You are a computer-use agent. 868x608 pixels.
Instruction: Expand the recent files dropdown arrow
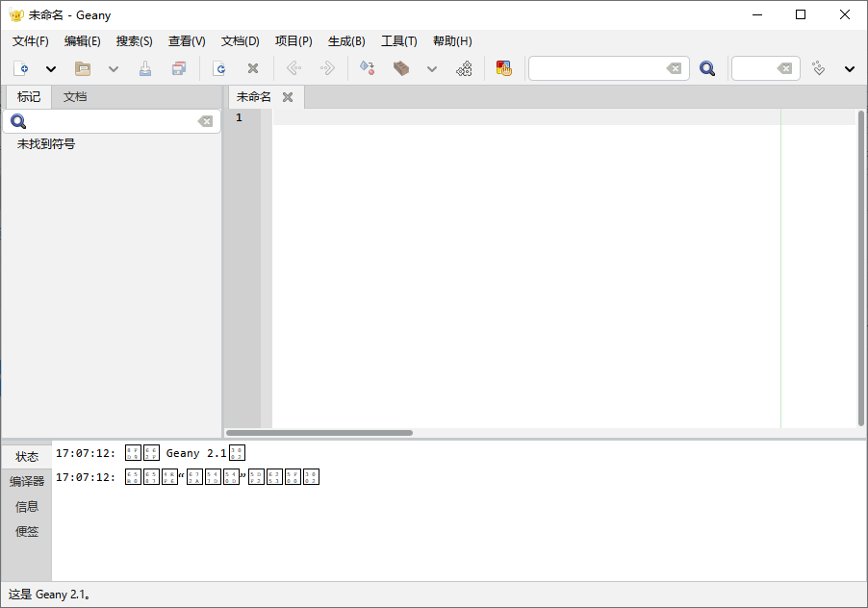pos(113,69)
